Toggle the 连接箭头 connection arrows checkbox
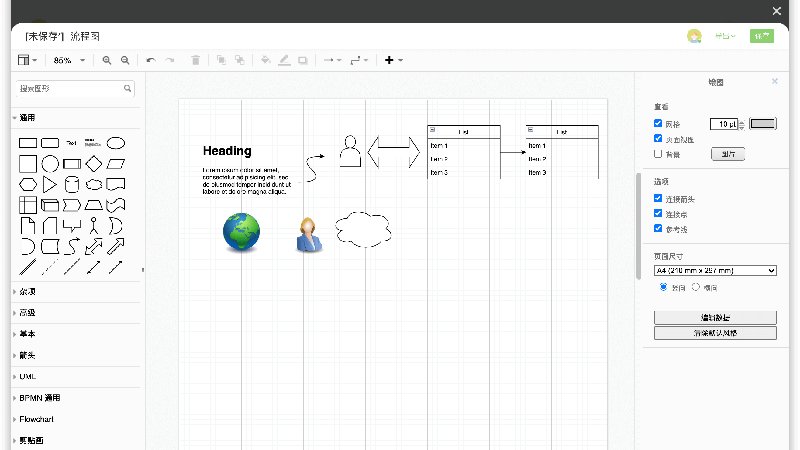Screen dimensions: 800x450 pos(658,198)
